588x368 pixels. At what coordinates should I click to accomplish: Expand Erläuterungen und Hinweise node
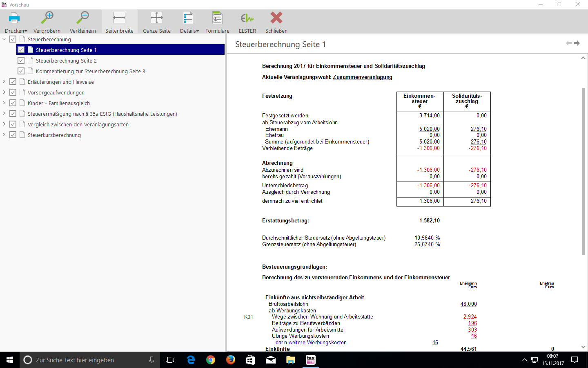[x=4, y=82]
